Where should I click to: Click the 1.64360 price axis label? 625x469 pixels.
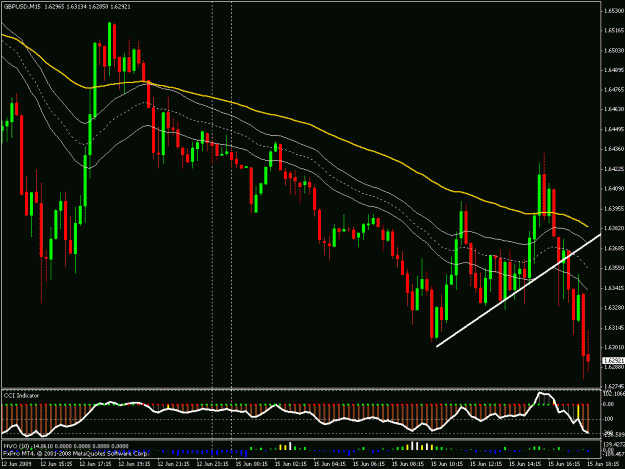(614, 149)
